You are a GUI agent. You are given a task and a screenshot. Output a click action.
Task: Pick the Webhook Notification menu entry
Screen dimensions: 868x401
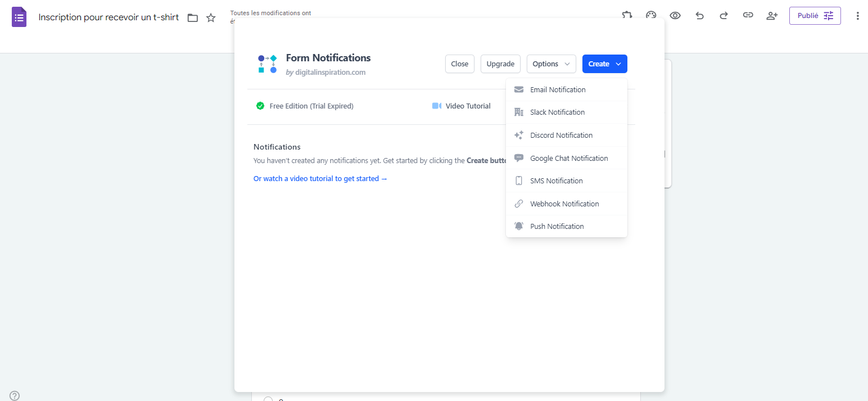pyautogui.click(x=564, y=204)
